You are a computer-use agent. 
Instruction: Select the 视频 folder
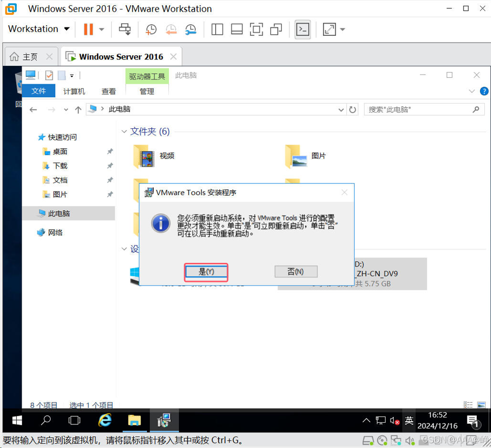tap(154, 156)
